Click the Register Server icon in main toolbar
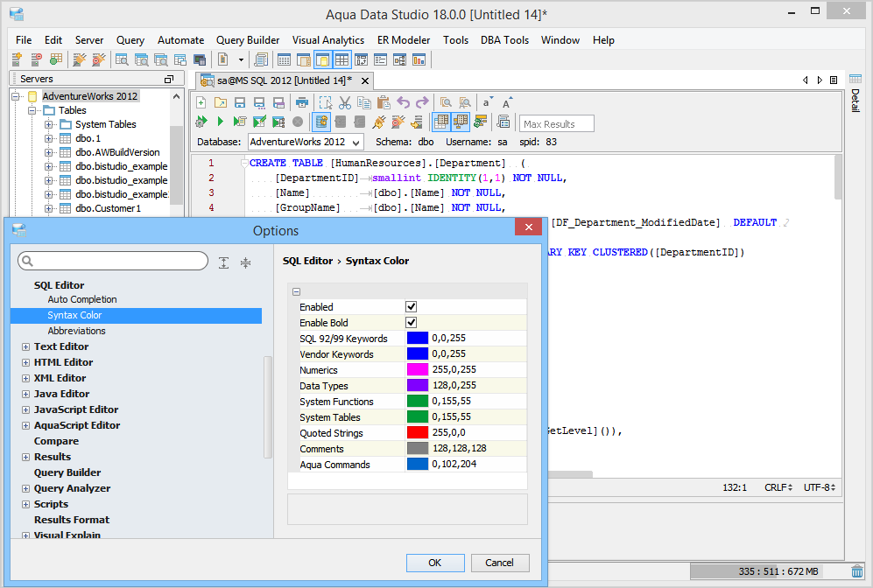873x588 pixels. (x=17, y=59)
